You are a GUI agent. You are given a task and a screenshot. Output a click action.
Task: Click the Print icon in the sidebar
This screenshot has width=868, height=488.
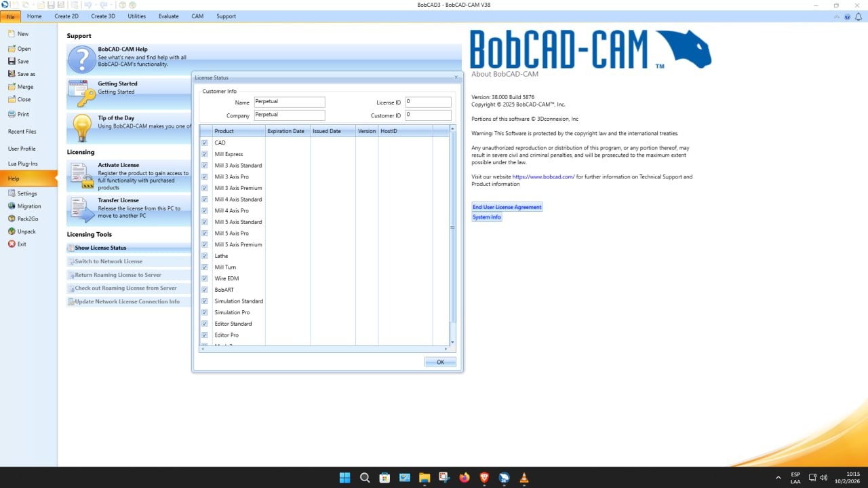point(12,114)
